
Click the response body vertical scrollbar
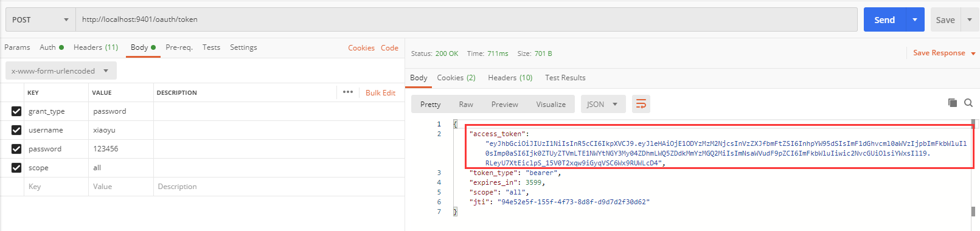click(973, 167)
